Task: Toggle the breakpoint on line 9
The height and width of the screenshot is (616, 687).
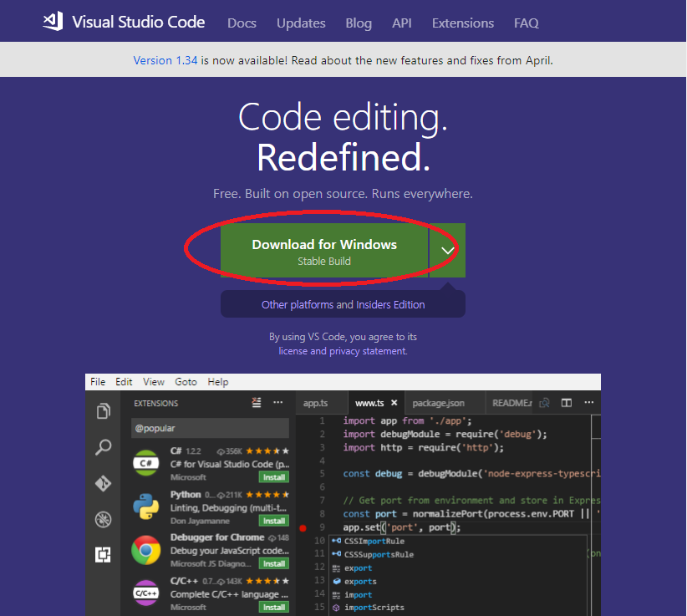Action: [x=303, y=528]
